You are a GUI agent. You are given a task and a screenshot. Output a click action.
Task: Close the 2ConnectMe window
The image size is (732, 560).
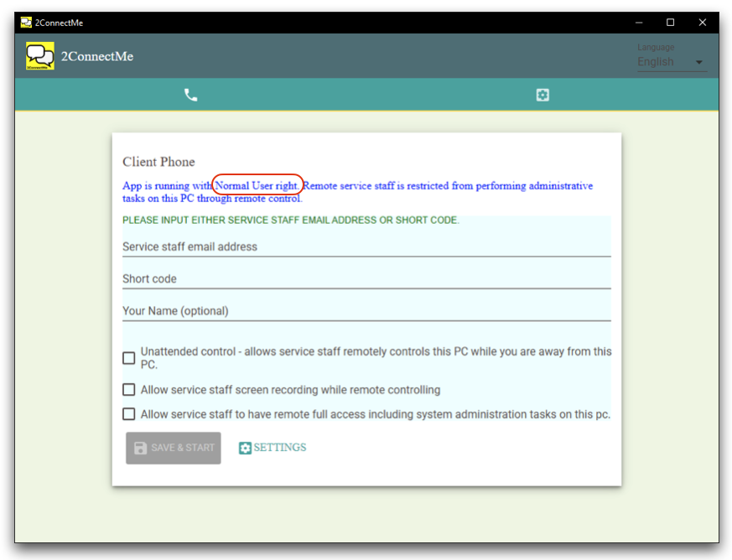pos(702,23)
